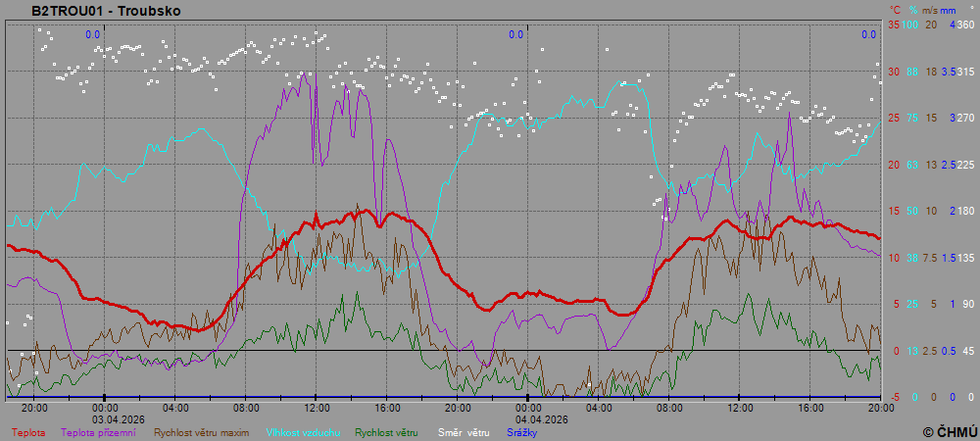Click the °C unit header
980x441 pixels.
click(895, 9)
